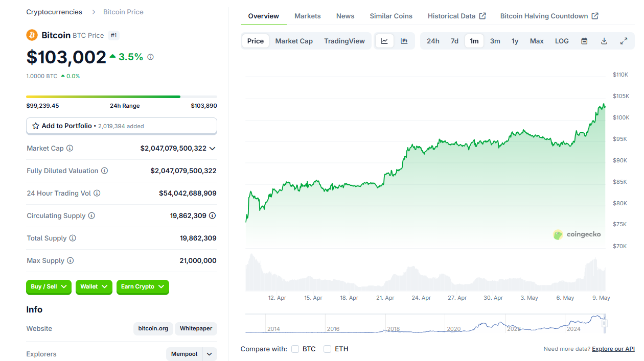Open the News tab
This screenshot has height=361, width=644.
(x=346, y=16)
